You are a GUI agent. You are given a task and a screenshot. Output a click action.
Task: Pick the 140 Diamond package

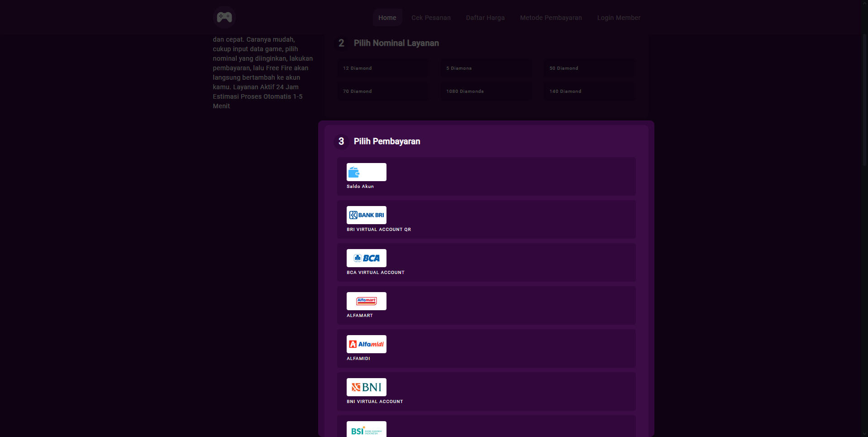590,91
